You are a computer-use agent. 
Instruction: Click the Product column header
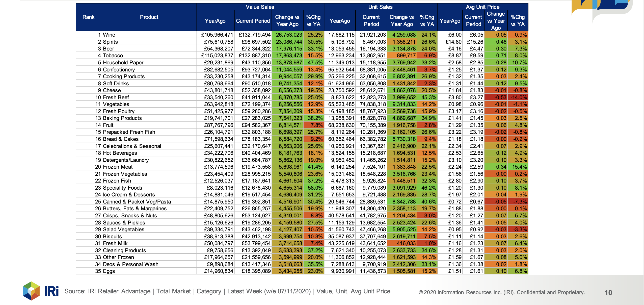149,17
